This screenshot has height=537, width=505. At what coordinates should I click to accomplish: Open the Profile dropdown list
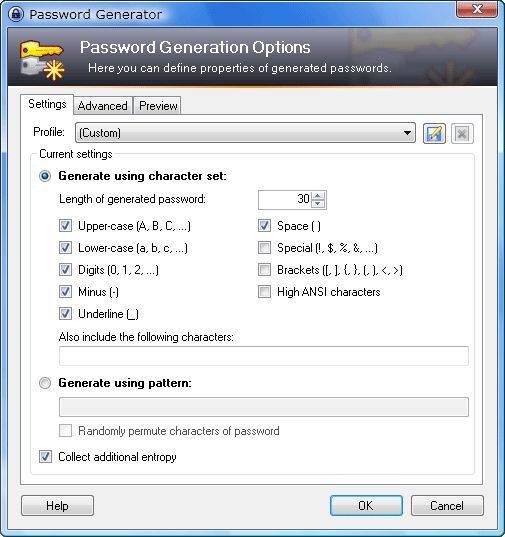(245, 133)
